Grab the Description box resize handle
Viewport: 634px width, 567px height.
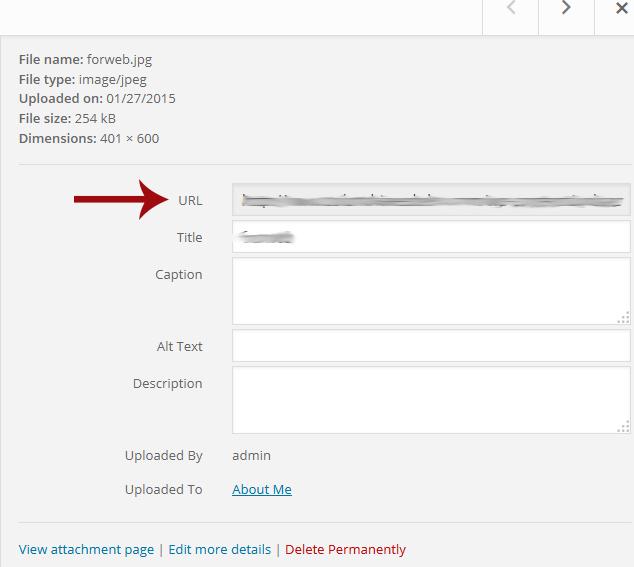(x=623, y=427)
